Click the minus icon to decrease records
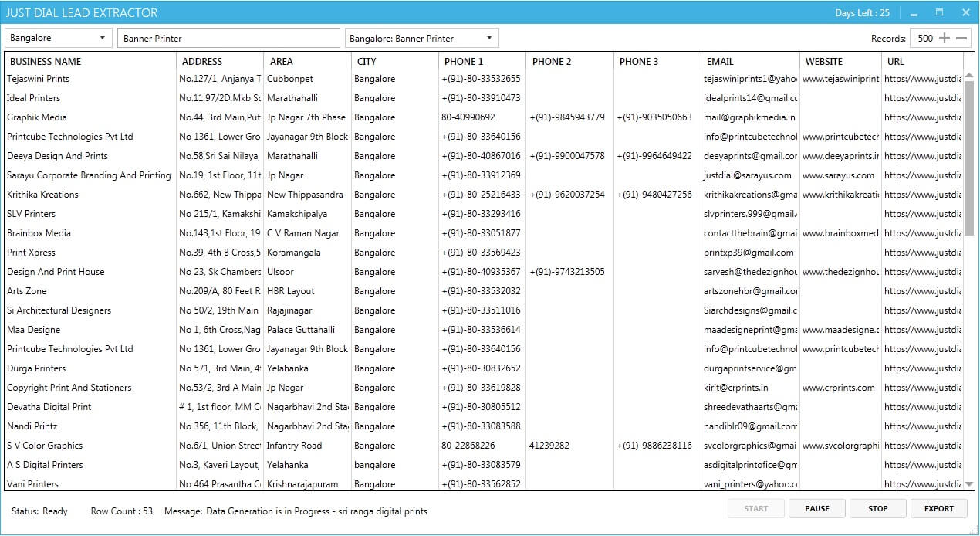Screen dimensions: 980x536 tap(961, 38)
